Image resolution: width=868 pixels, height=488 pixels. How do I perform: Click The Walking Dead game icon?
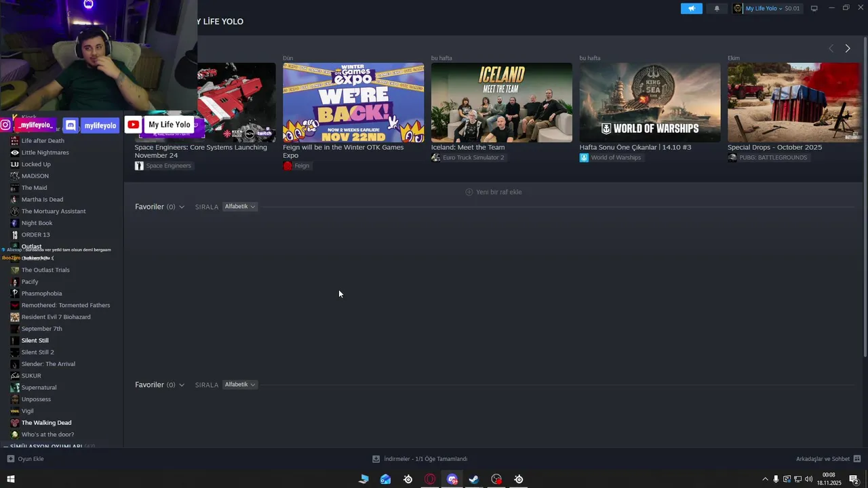[15, 423]
